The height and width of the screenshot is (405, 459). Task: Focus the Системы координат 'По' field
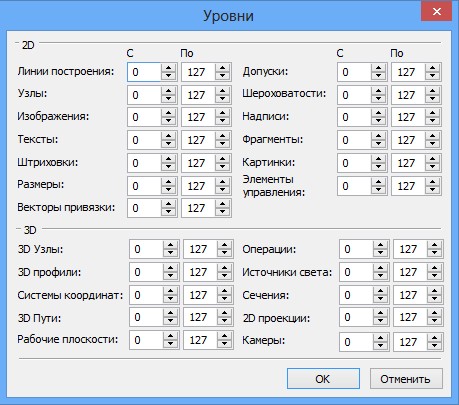201,295
